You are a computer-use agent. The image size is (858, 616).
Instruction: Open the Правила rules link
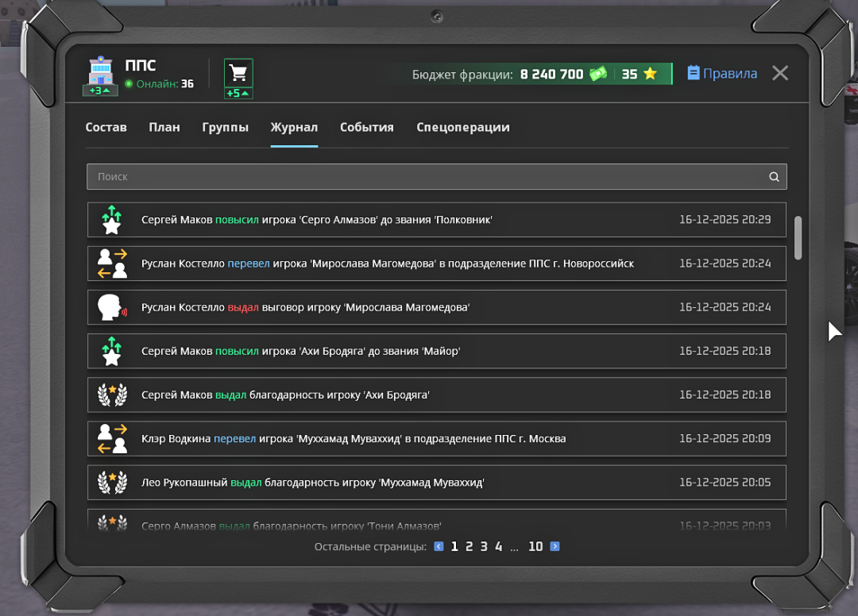[721, 74]
